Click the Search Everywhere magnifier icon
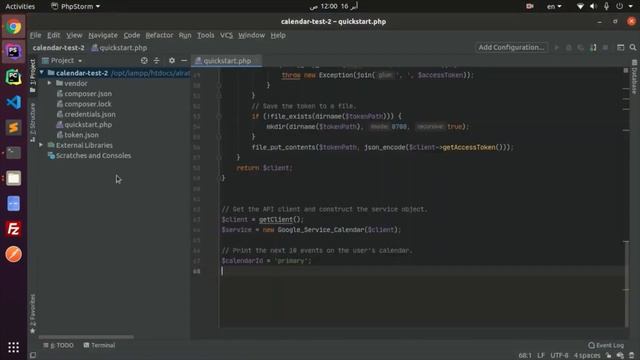The image size is (640, 360). point(633,47)
